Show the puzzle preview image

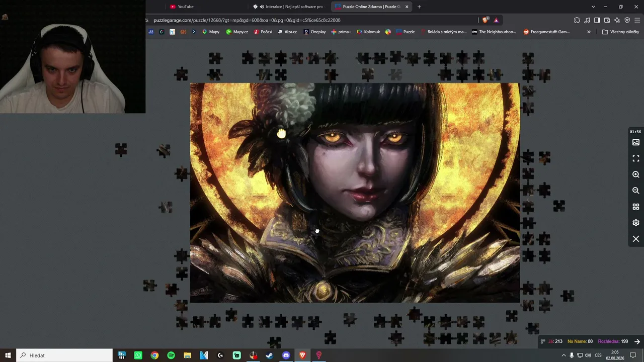(x=636, y=142)
